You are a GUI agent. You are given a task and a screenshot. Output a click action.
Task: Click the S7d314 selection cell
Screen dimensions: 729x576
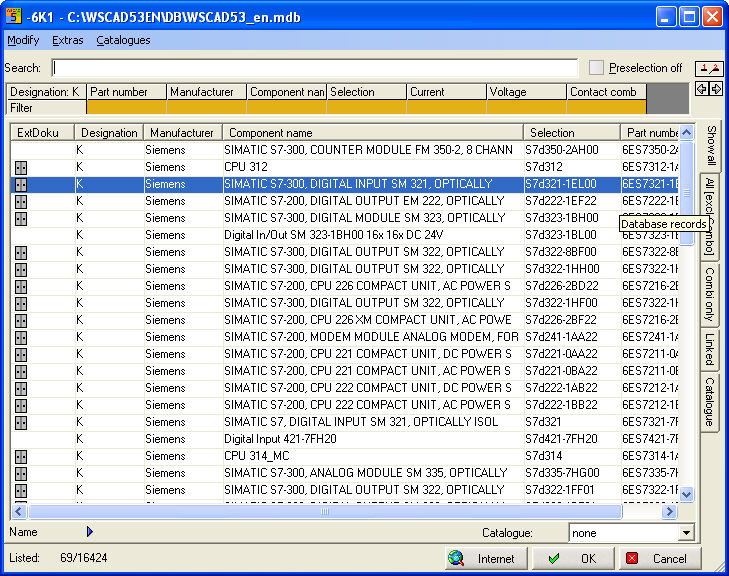572,457
